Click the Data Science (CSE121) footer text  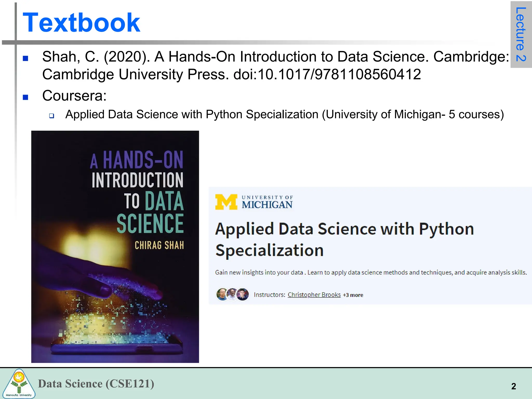pyautogui.click(x=96, y=384)
